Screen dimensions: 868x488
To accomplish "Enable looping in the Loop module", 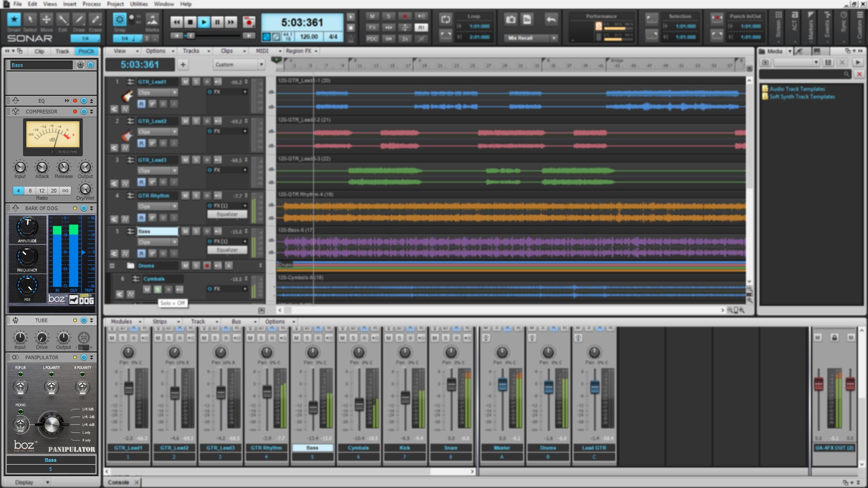I will pyautogui.click(x=446, y=19).
